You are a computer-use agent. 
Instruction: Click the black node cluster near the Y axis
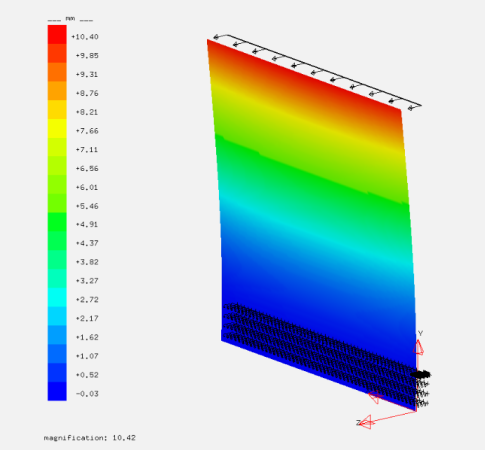420,375
